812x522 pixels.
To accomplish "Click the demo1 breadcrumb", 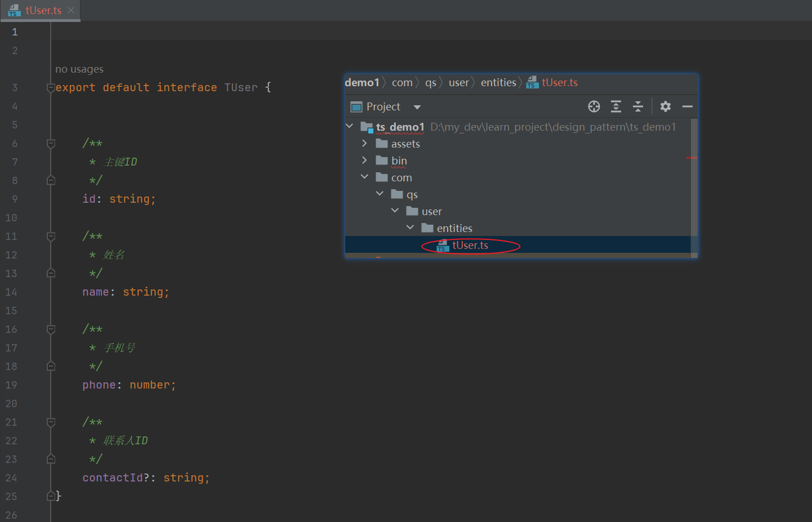I will (x=362, y=83).
